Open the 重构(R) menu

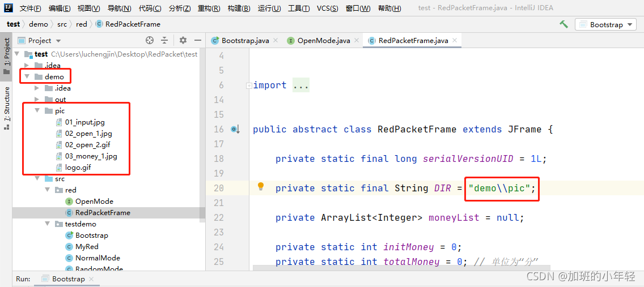tap(209, 8)
